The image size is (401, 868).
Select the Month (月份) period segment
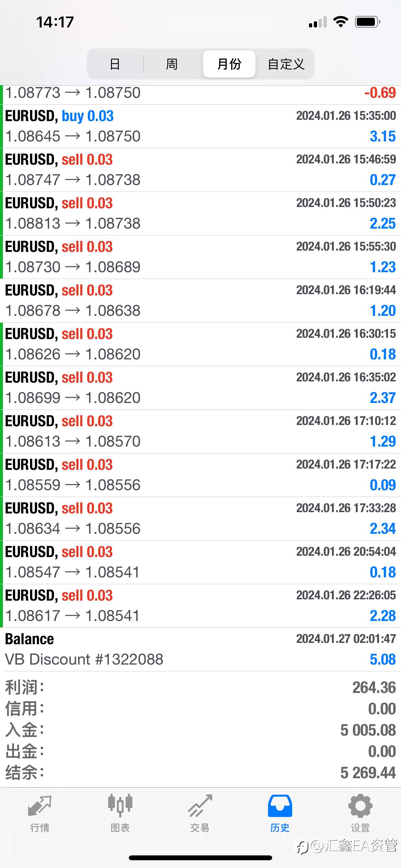[x=229, y=64]
